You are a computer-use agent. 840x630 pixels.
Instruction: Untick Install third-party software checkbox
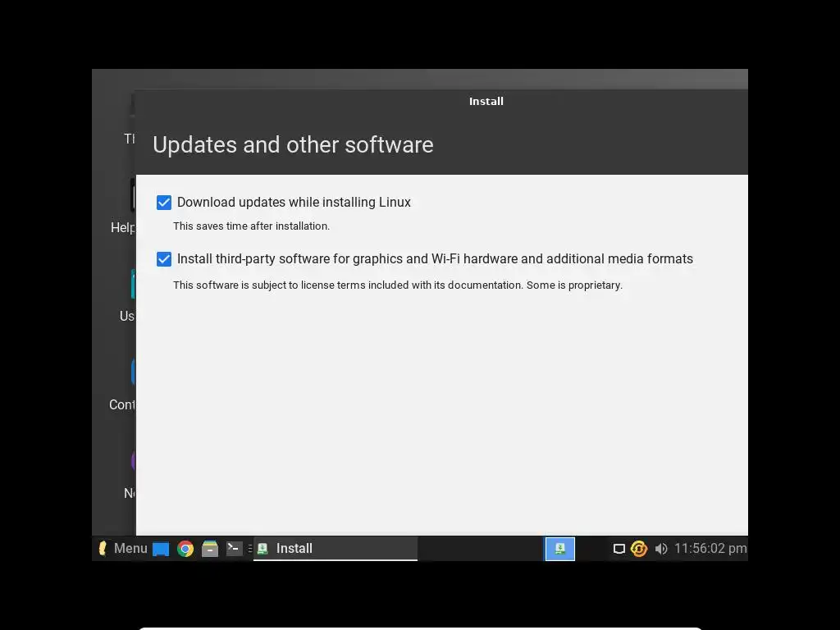coord(164,259)
